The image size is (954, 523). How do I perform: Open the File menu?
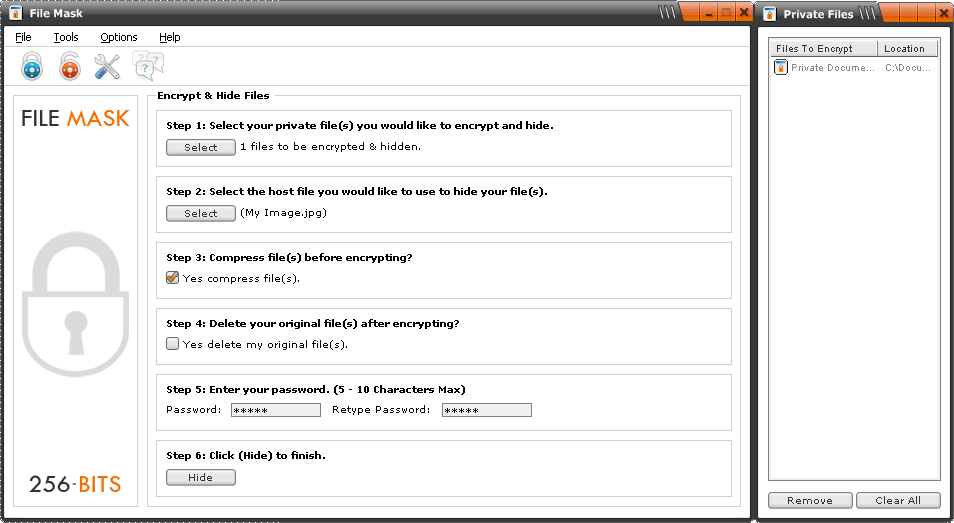click(23, 37)
